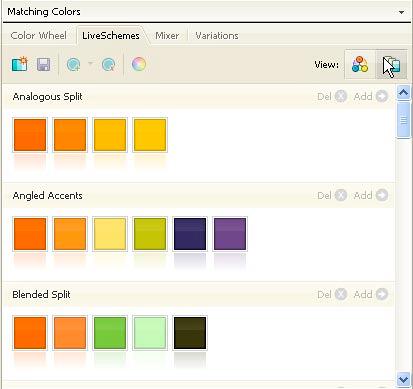Click the color wheel sphere icon
The height and width of the screenshot is (389, 413).
tap(139, 64)
